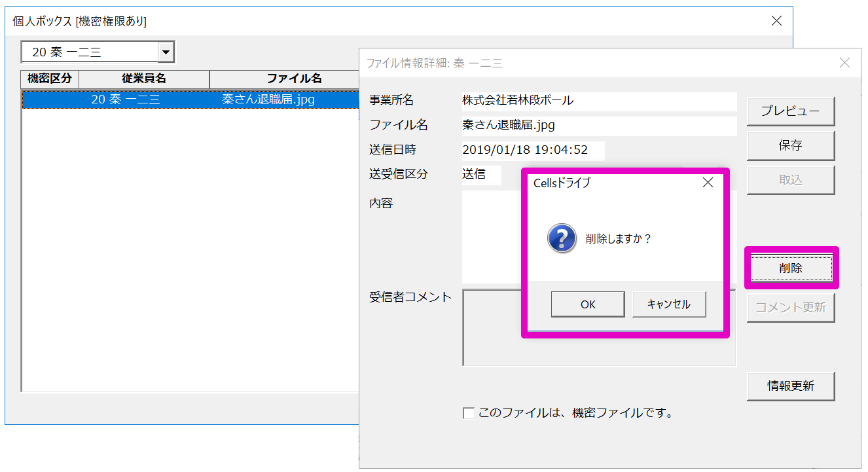The height and width of the screenshot is (472, 868).
Task: Close the Cellsドライブ confirmation dialog
Action: [707, 183]
